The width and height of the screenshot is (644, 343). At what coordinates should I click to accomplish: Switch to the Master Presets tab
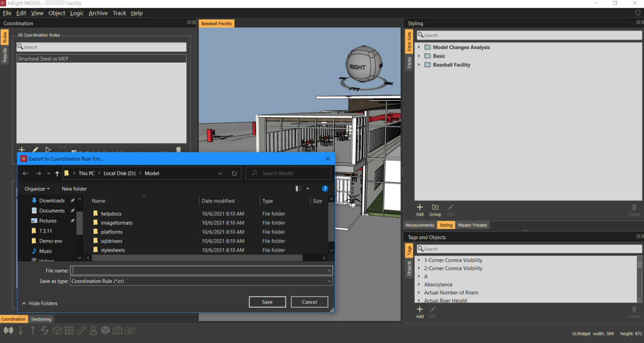click(x=472, y=225)
